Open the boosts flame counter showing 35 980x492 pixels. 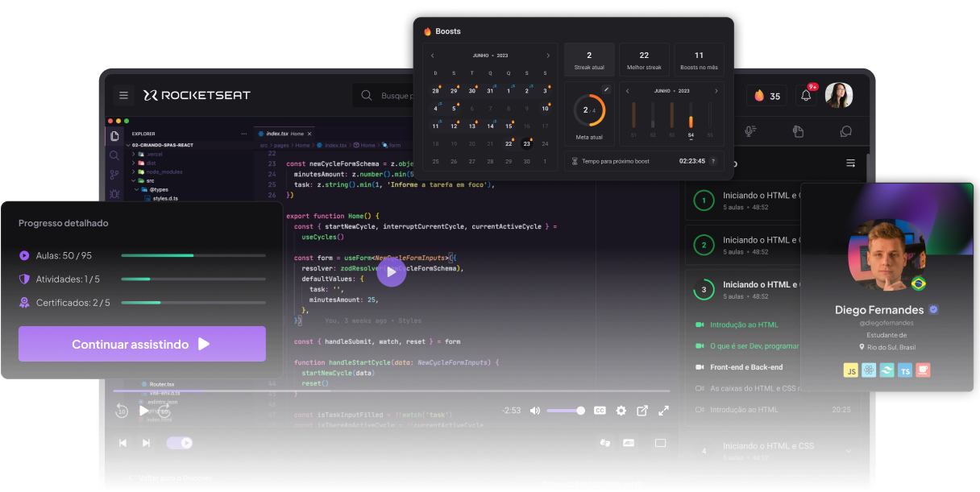[x=767, y=96]
